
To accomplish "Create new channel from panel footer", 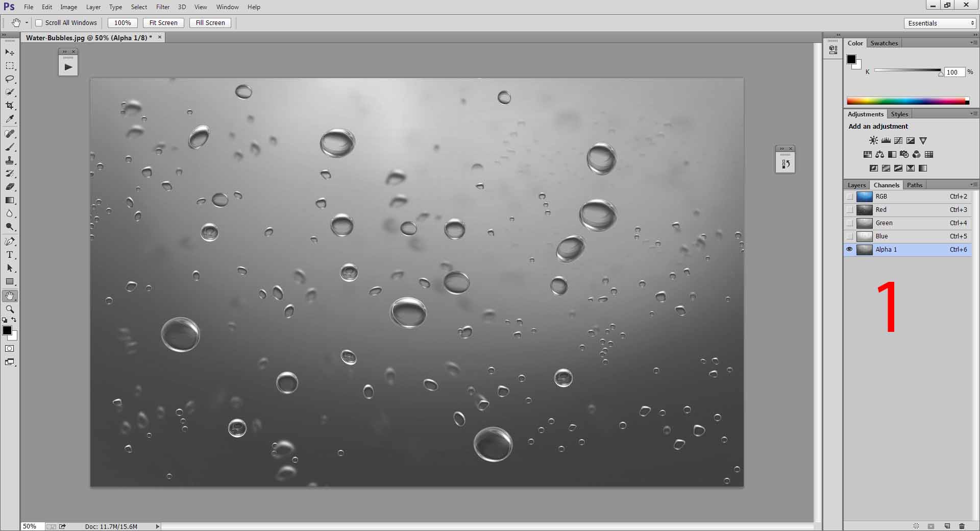I will click(947, 526).
